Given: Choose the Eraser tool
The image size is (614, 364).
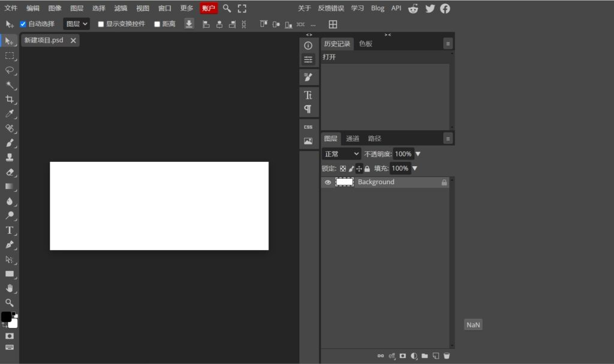Looking at the screenshot, I should (10, 172).
